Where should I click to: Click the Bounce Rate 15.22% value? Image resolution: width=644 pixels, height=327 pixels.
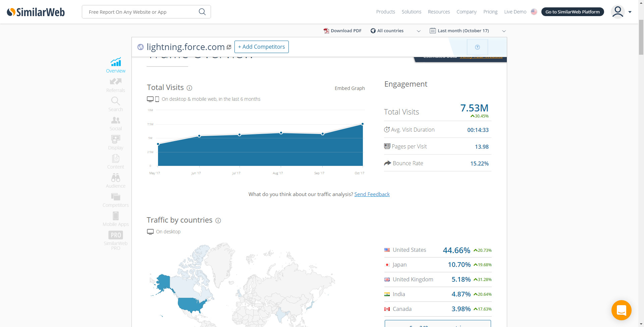pos(479,163)
